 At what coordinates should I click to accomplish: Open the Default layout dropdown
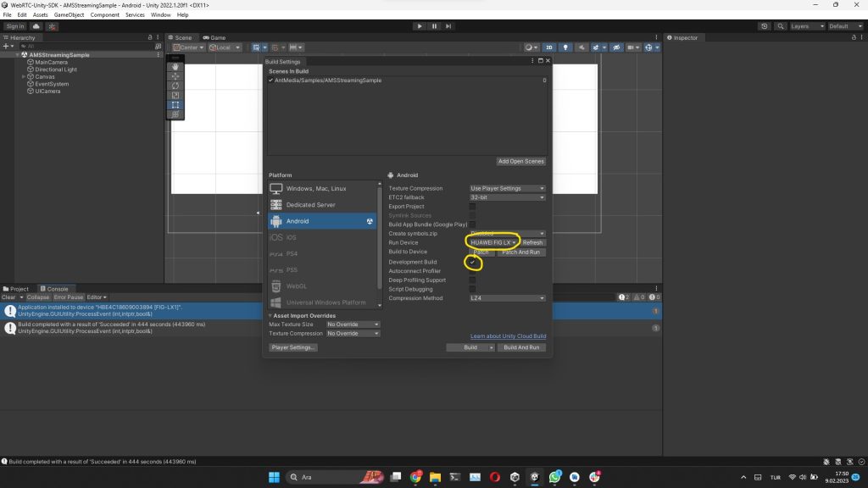(x=845, y=26)
